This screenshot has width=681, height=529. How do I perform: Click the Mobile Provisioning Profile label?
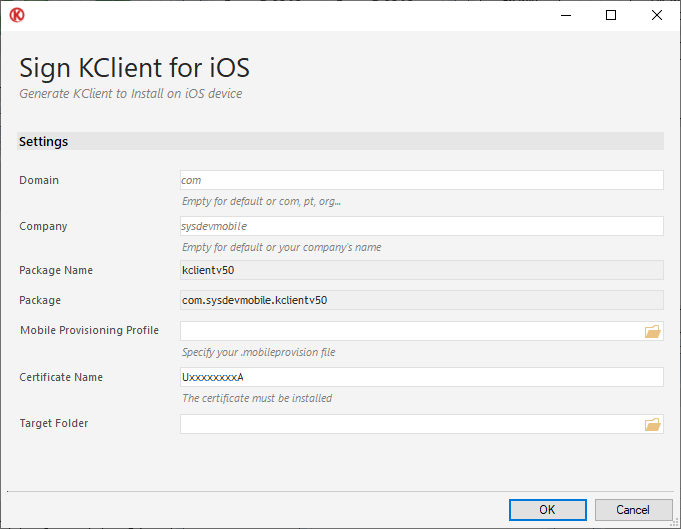pyautogui.click(x=89, y=330)
